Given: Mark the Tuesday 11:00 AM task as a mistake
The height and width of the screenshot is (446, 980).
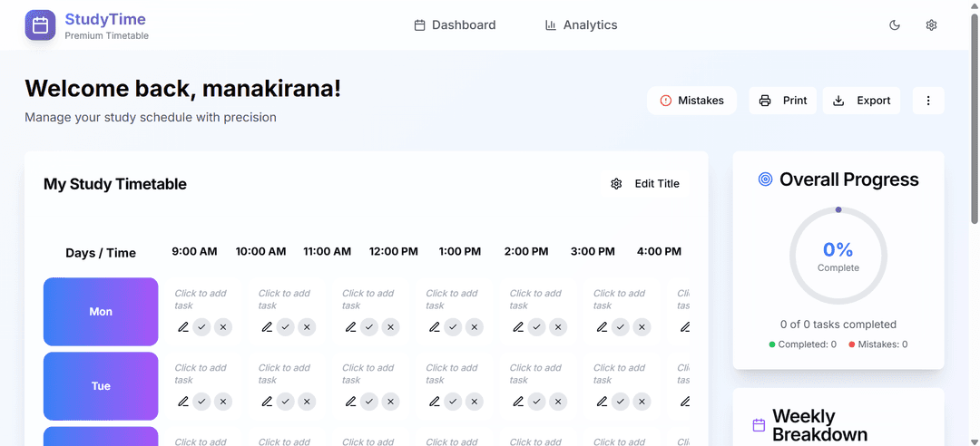Looking at the screenshot, I should tap(390, 401).
